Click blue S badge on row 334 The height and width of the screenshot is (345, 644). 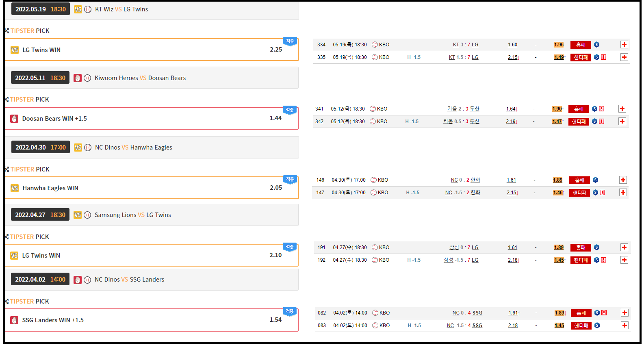596,45
